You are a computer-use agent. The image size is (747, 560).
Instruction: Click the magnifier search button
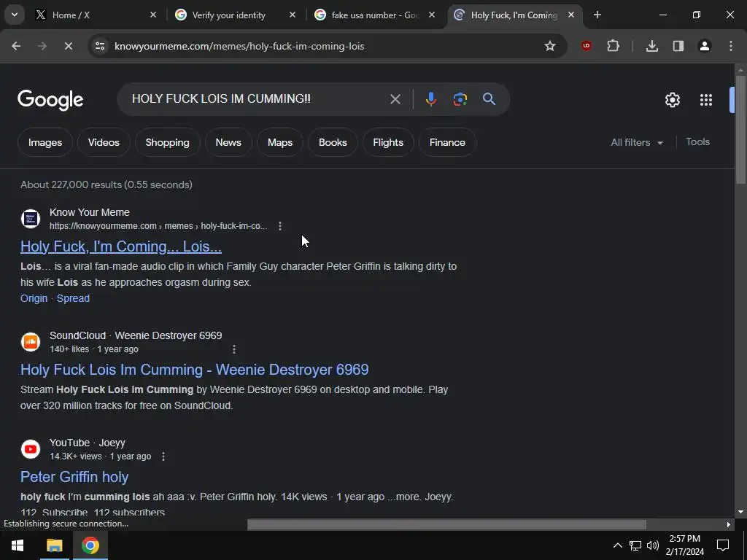click(x=489, y=99)
